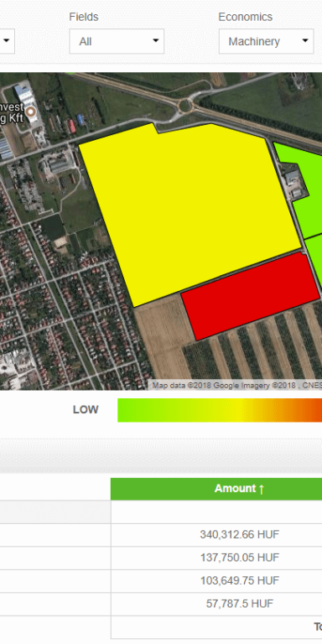322x644 pixels.
Task: Click the roundabout on the satellite map
Action: [184, 106]
